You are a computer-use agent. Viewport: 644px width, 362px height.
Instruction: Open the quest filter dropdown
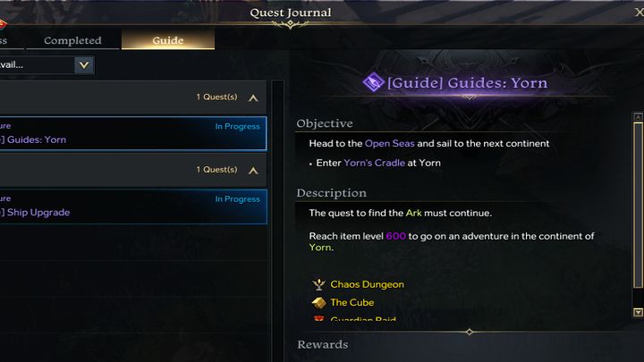tap(83, 64)
